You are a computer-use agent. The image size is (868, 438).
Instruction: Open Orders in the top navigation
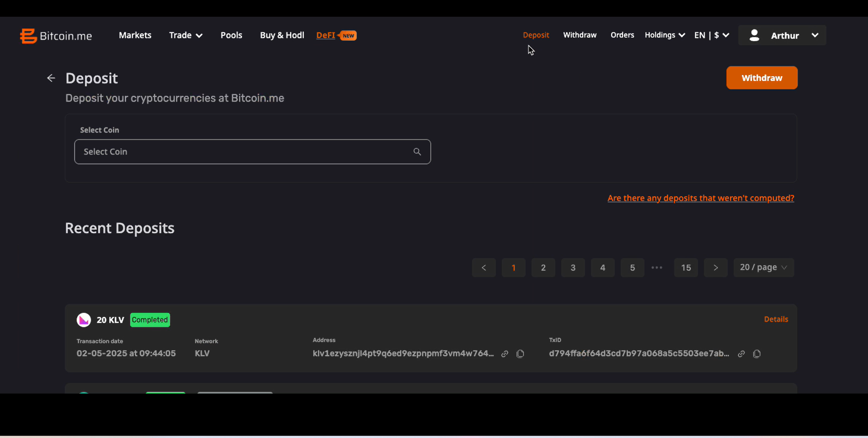tap(623, 35)
